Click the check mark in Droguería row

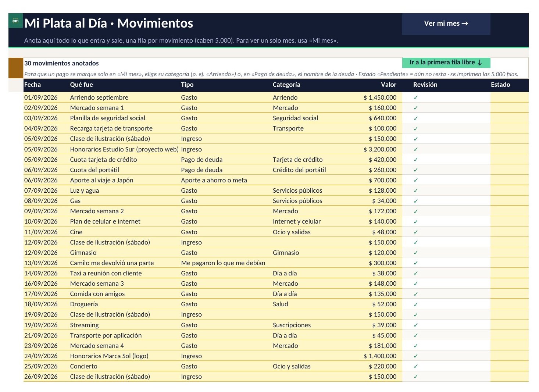pos(416,304)
